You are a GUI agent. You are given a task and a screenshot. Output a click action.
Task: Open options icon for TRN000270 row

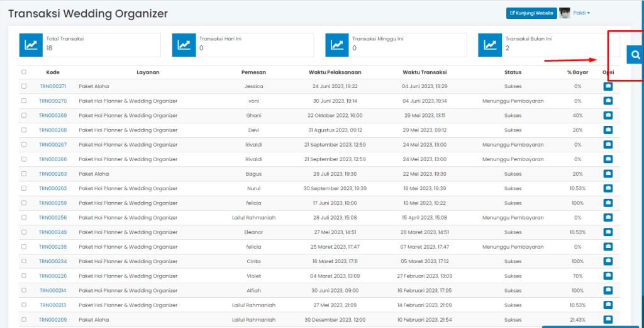[608, 101]
